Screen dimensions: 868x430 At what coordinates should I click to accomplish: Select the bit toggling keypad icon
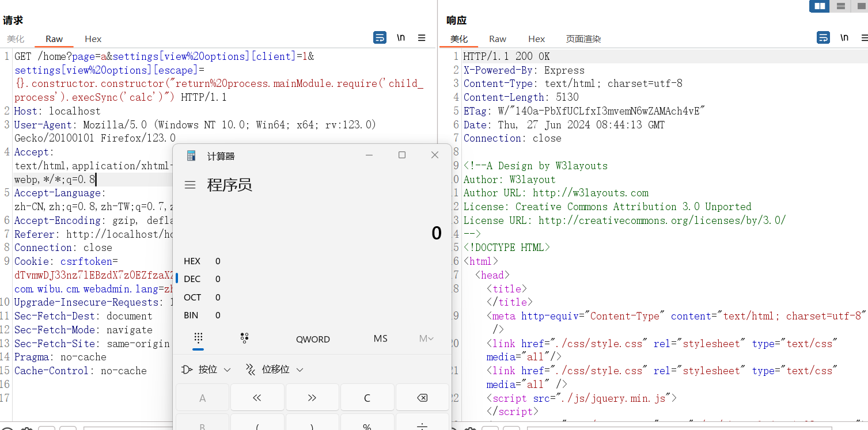[244, 338]
